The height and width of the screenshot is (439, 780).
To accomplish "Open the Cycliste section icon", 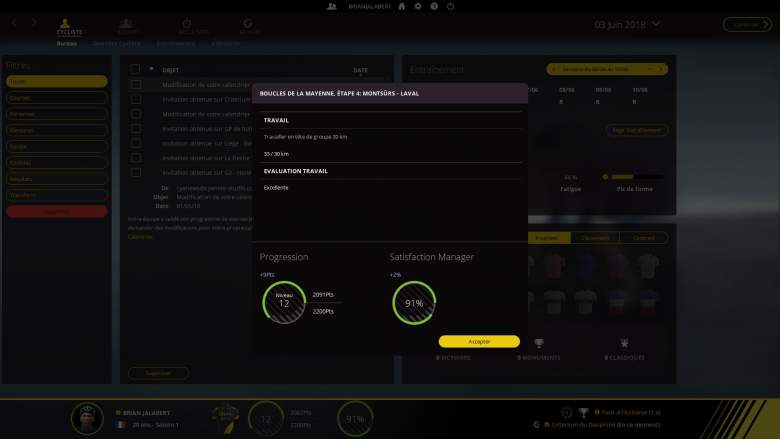I will click(69, 25).
